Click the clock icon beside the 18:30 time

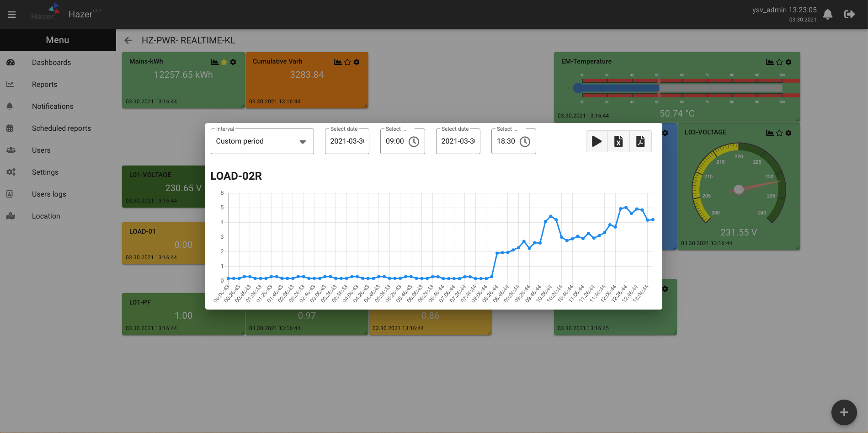point(525,142)
